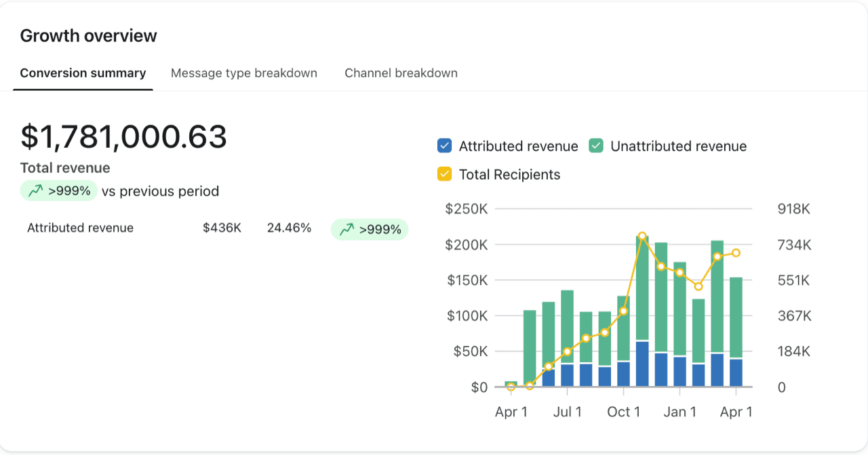Click the Growth overview heading

[89, 36]
